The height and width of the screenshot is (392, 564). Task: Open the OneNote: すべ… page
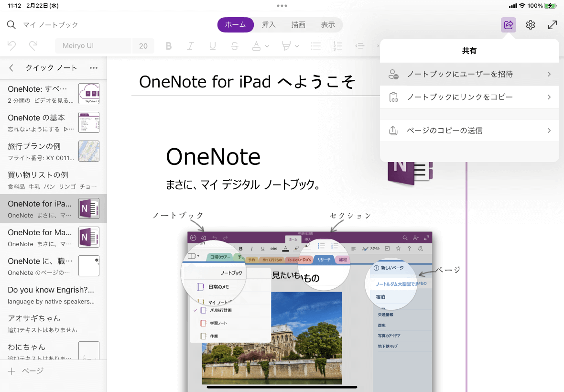[x=53, y=94]
